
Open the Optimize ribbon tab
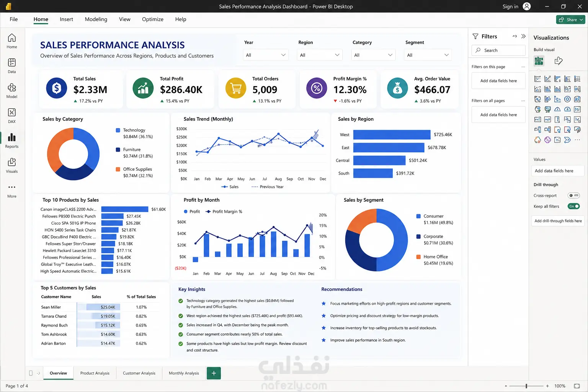tap(153, 19)
